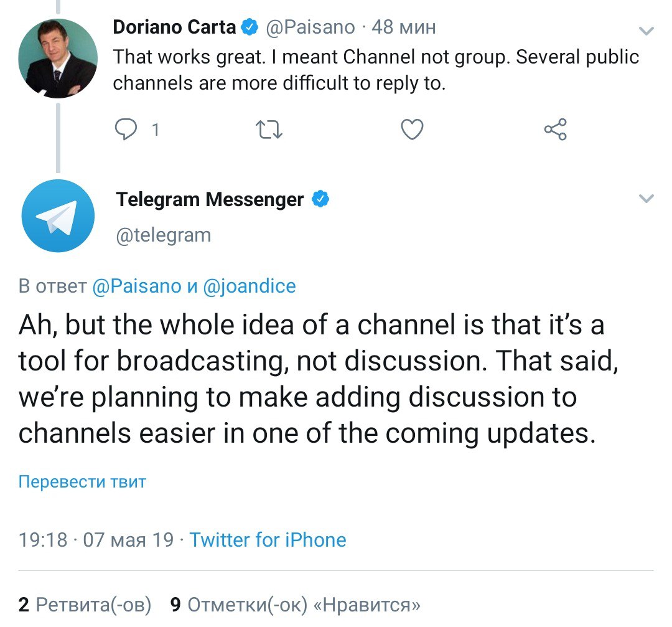Screen dimensions: 672x627
Task: View the 9 Отметки «Нравится» list
Action: [296, 605]
